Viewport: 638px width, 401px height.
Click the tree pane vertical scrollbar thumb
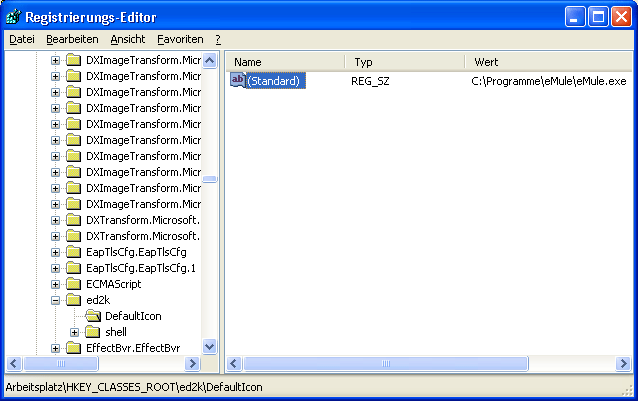[210, 179]
